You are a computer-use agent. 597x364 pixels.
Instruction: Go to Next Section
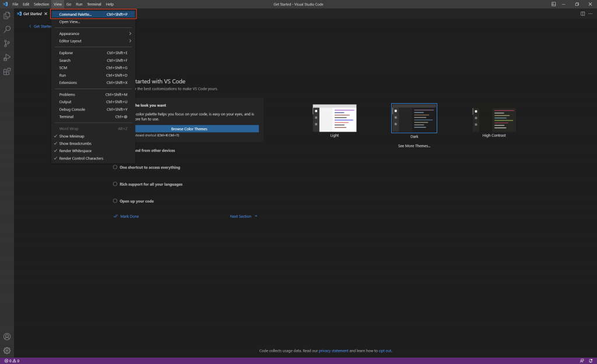[244, 217]
